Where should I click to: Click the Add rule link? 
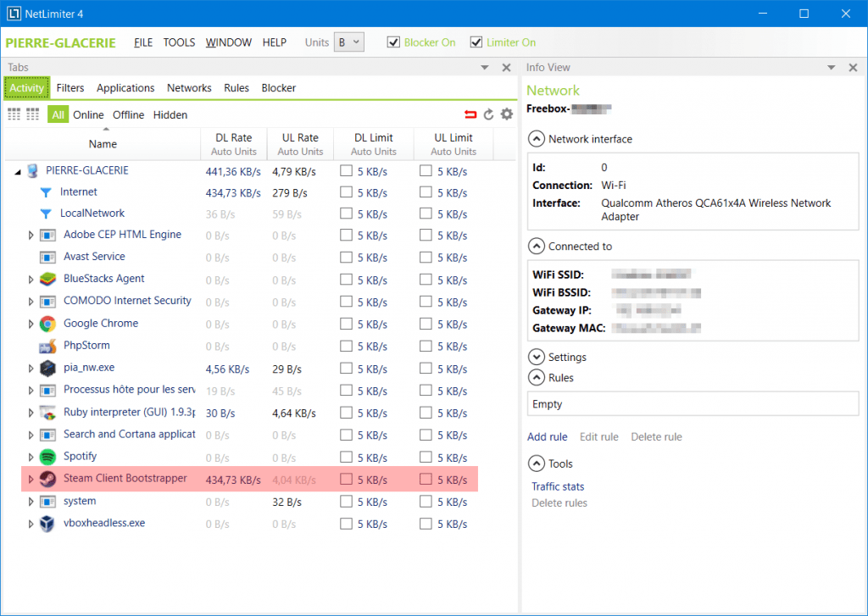click(547, 436)
